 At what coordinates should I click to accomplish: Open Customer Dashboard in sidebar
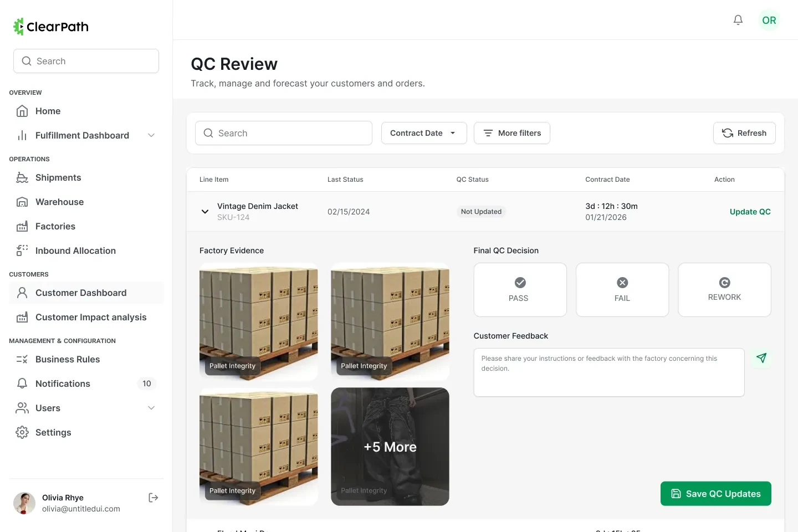pyautogui.click(x=86, y=293)
